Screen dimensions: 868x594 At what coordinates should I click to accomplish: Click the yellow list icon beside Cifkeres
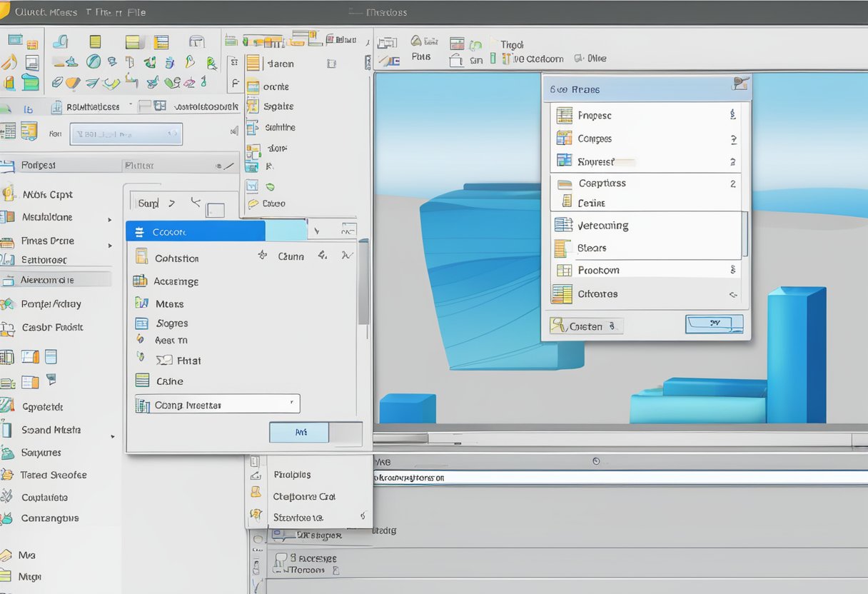pos(562,293)
